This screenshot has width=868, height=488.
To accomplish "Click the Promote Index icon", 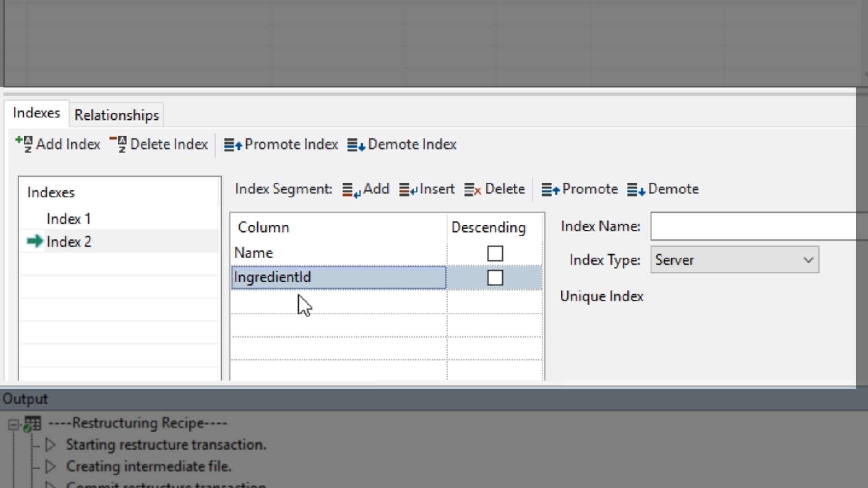I will 233,145.
